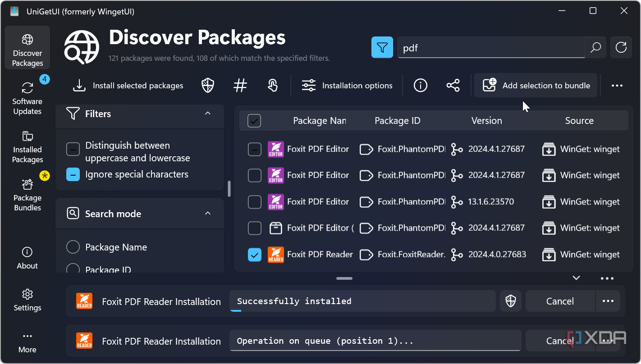Collapse the Filters section
641x364 pixels.
click(208, 114)
